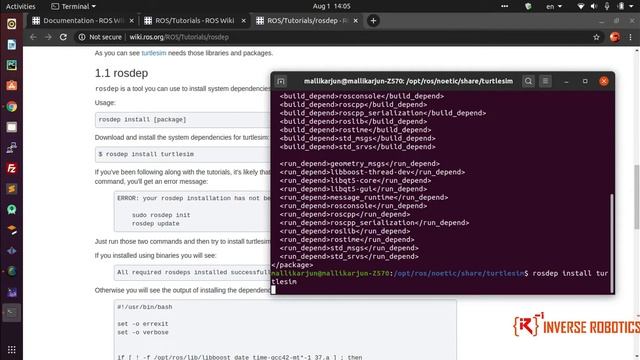Screen dimensions: 640x360
Task: Open Sublime Text from the dock
Action: [11, 189]
